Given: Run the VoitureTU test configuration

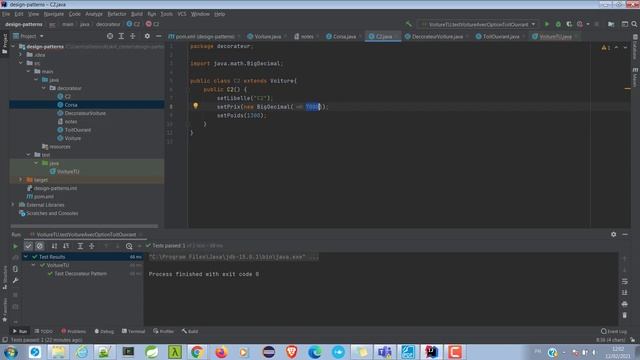Looking at the screenshot, I should (x=547, y=24).
